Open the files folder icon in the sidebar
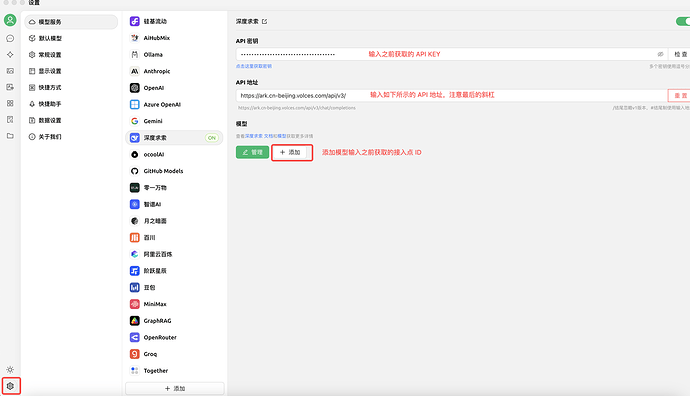The image size is (690, 396). (x=10, y=136)
